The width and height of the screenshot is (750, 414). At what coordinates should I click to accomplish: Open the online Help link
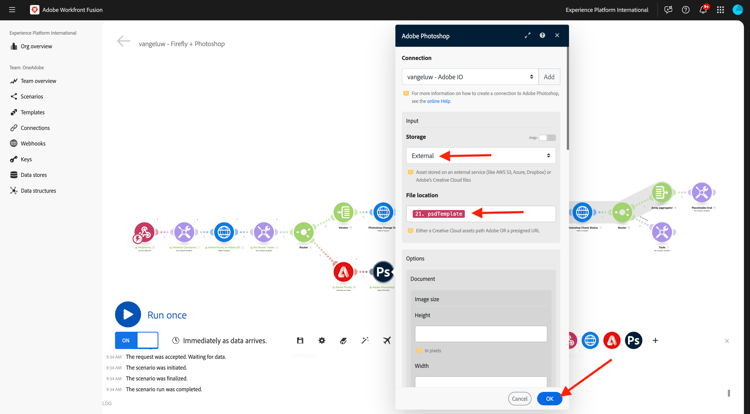(438, 101)
